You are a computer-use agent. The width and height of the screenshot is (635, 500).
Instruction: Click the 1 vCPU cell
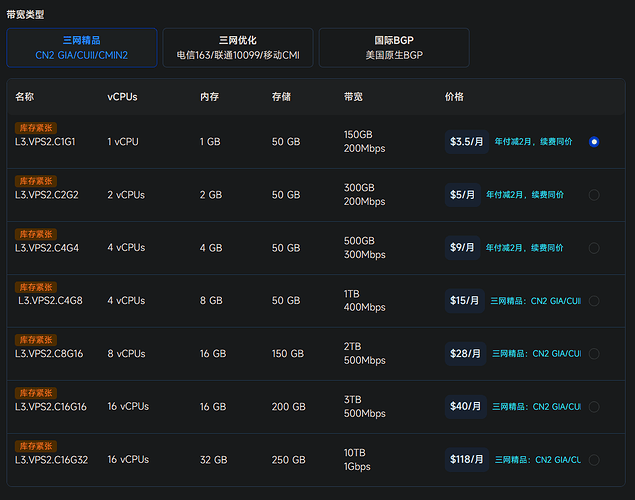[x=123, y=142]
